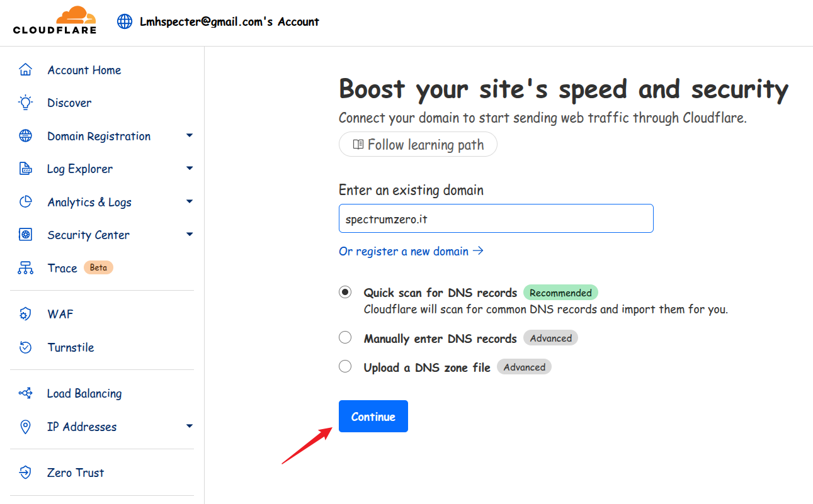Select Quick scan for DNS records option

345,292
